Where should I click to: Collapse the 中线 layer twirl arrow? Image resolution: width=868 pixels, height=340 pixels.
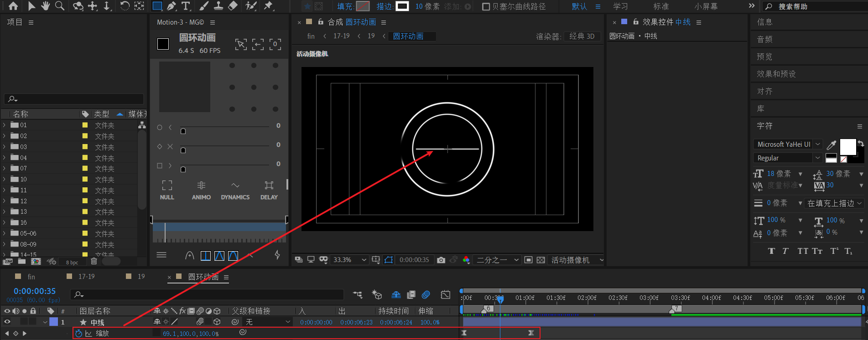point(45,322)
